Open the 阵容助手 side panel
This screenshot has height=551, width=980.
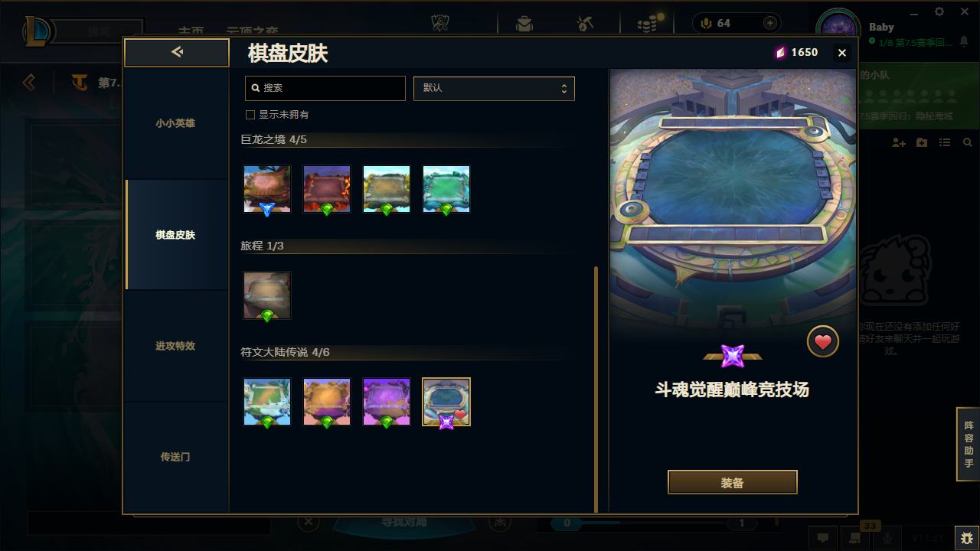[969, 445]
